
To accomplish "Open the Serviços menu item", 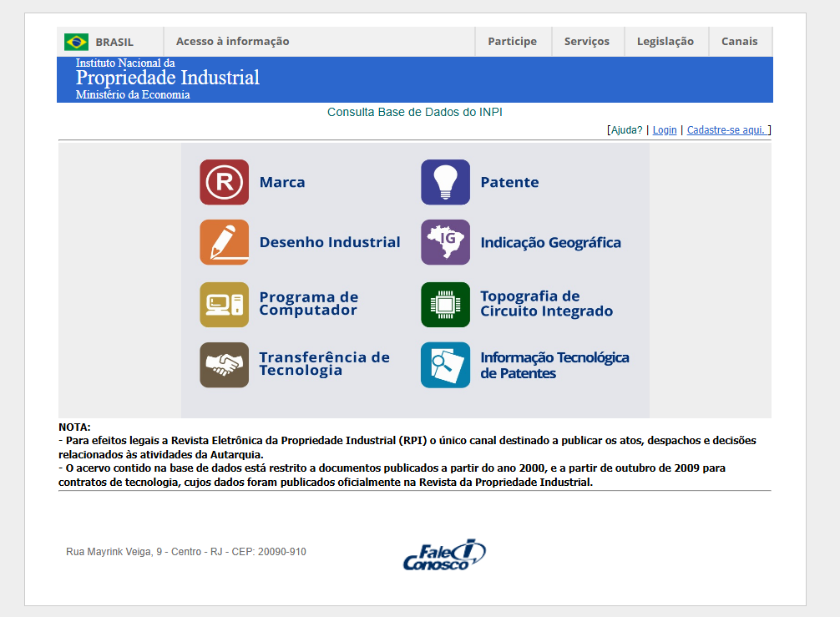I will (x=587, y=41).
